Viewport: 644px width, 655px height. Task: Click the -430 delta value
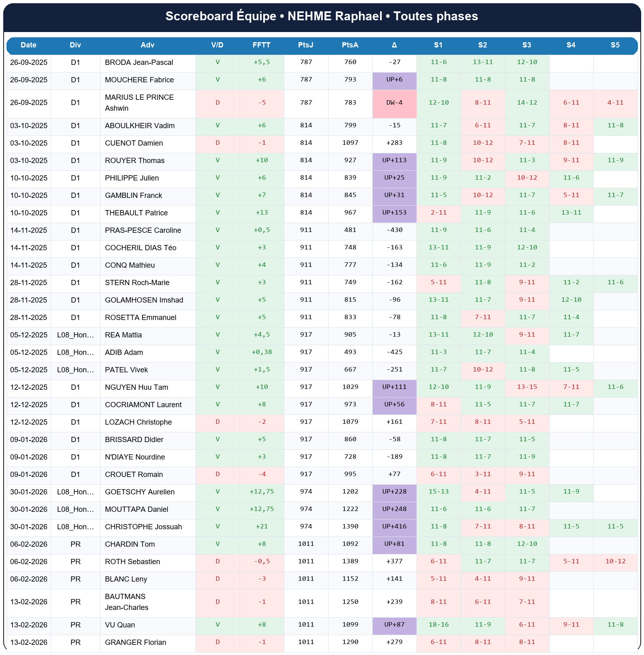point(394,230)
